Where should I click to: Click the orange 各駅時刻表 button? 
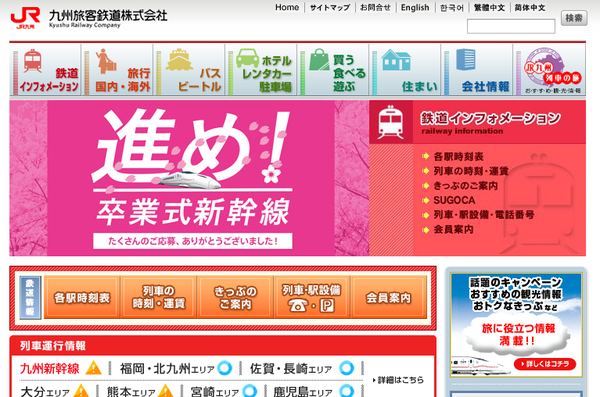[82, 297]
